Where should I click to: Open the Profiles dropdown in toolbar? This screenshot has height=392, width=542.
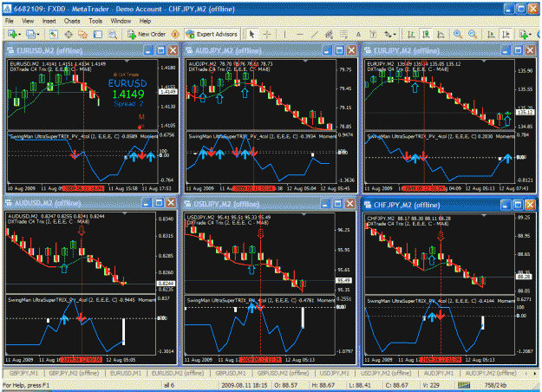tap(33, 34)
